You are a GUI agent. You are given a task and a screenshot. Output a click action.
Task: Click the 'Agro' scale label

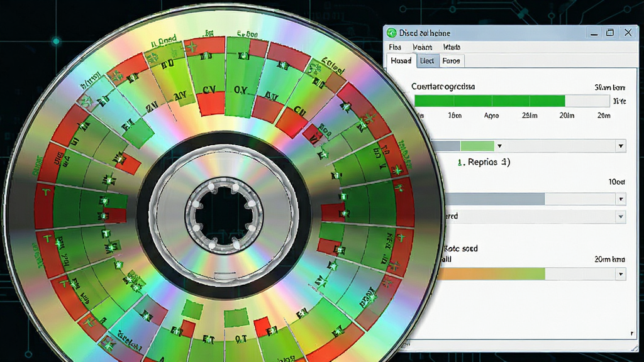coord(491,116)
